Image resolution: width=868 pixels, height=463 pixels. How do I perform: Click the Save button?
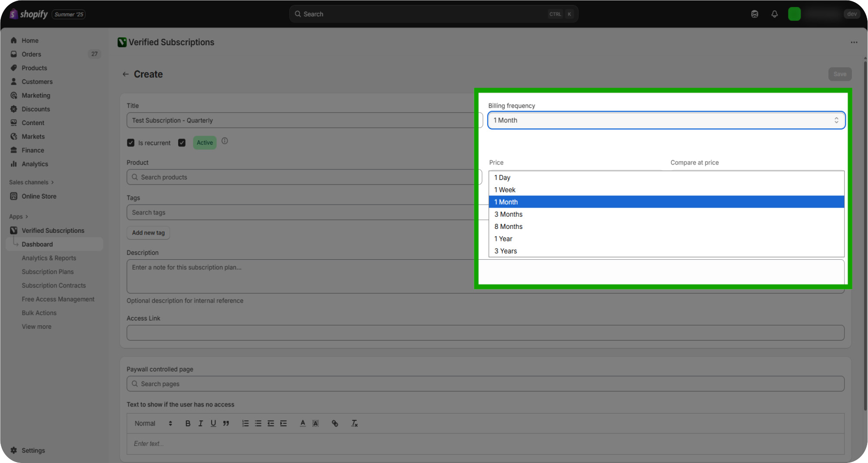coord(840,74)
